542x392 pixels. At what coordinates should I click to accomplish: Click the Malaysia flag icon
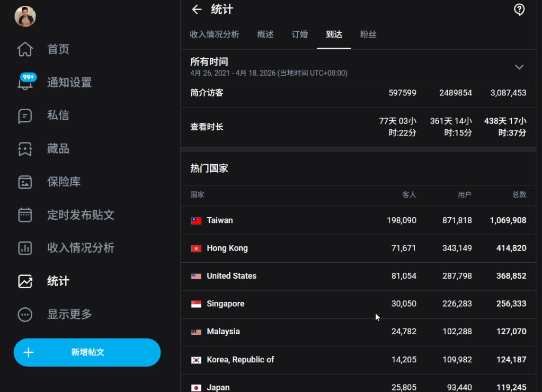[197, 332]
